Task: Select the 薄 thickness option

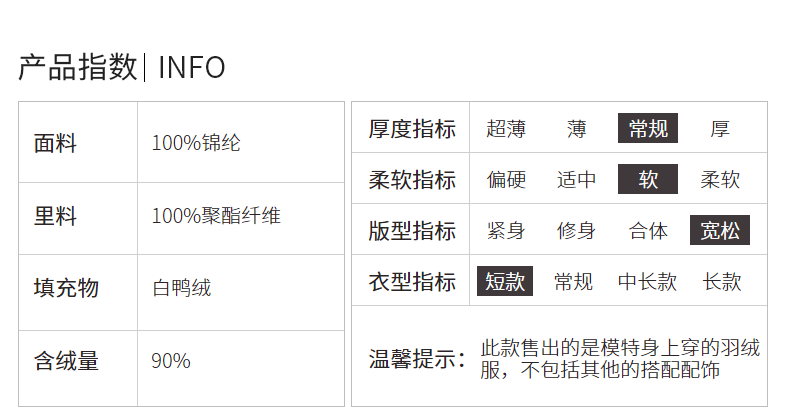Action: click(x=576, y=128)
